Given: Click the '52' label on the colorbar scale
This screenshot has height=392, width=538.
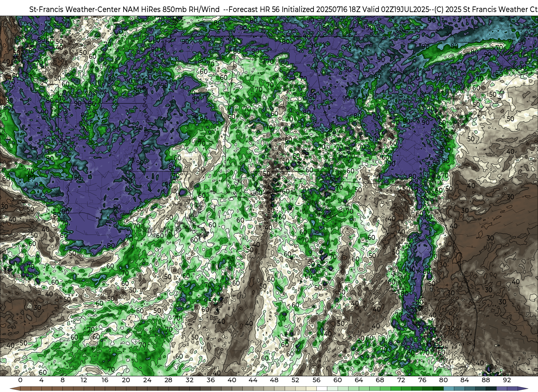Looking at the screenshot, I should click(295, 380).
